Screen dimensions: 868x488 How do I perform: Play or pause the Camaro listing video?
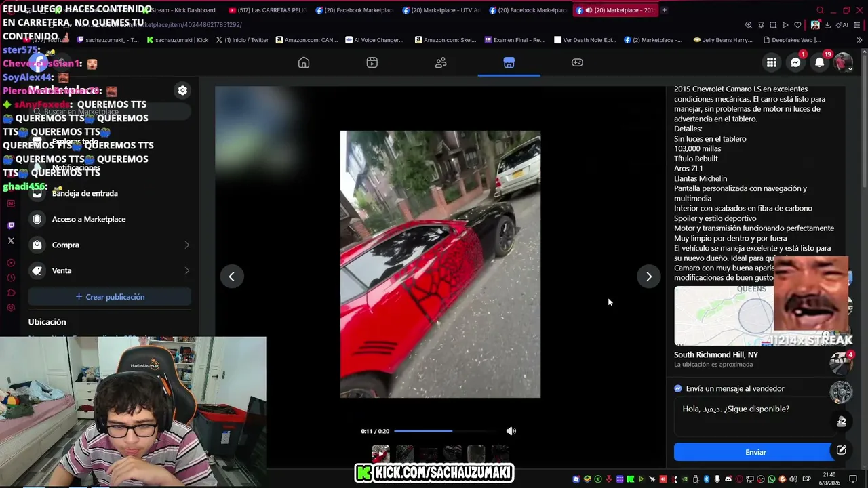pos(440,264)
